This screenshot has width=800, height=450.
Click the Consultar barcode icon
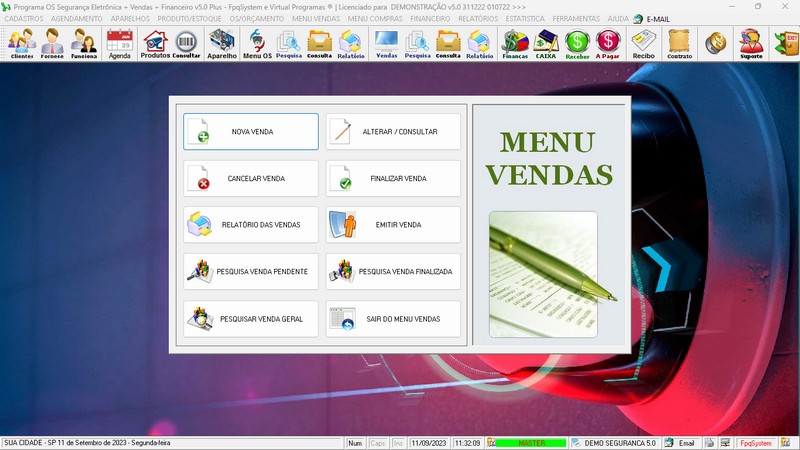click(186, 43)
